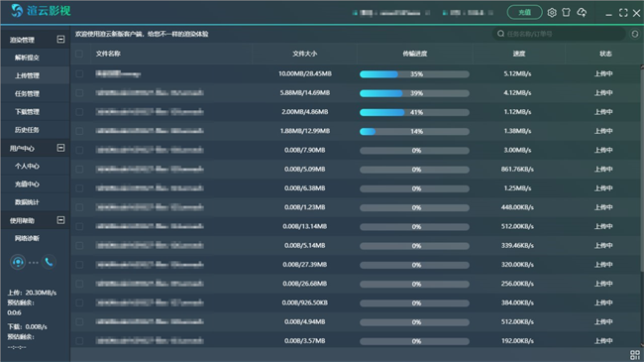Click the online customer service headset icon
The height and width of the screenshot is (362, 644).
(18, 262)
